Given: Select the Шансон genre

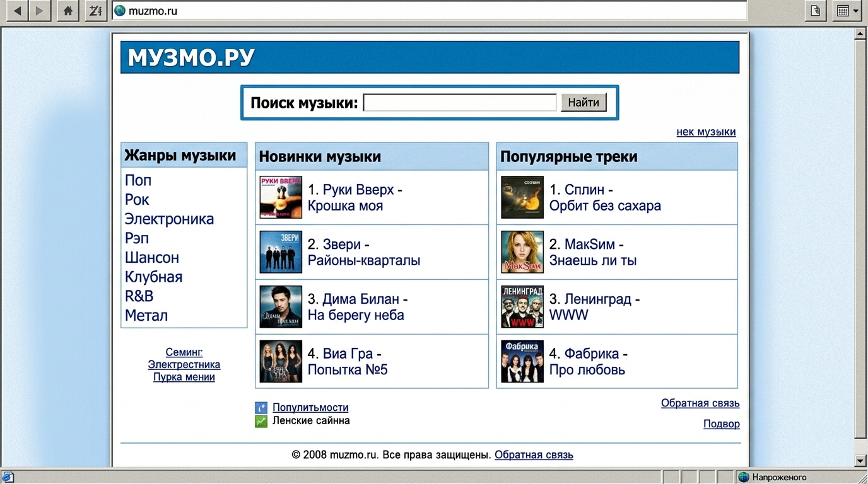Looking at the screenshot, I should 152,258.
